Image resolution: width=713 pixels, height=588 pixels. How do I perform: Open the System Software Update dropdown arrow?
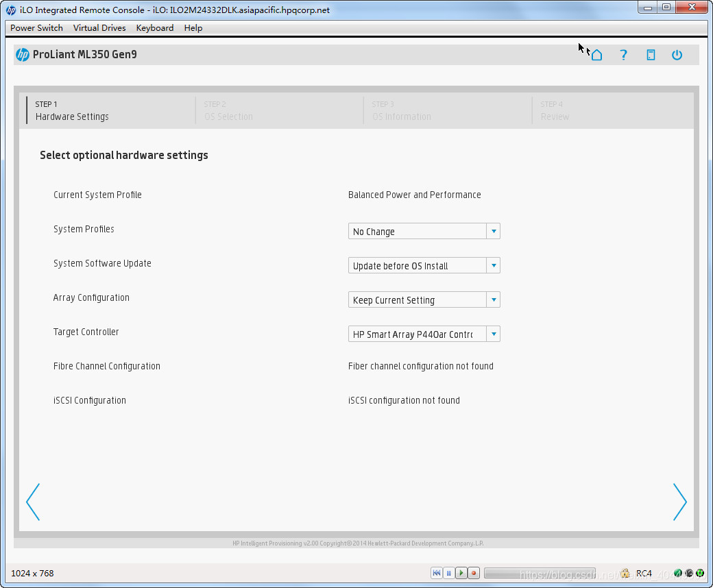(x=494, y=265)
